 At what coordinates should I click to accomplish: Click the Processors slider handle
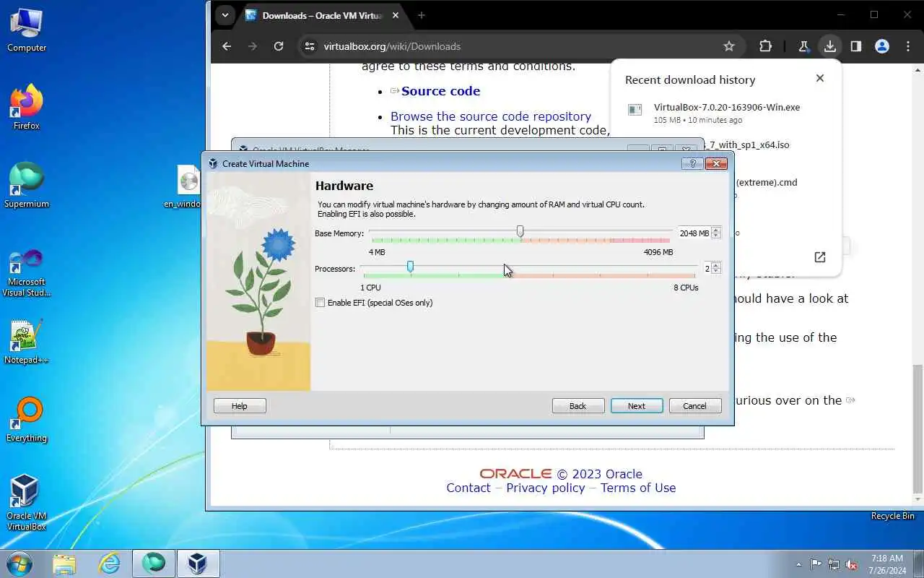[x=410, y=267]
